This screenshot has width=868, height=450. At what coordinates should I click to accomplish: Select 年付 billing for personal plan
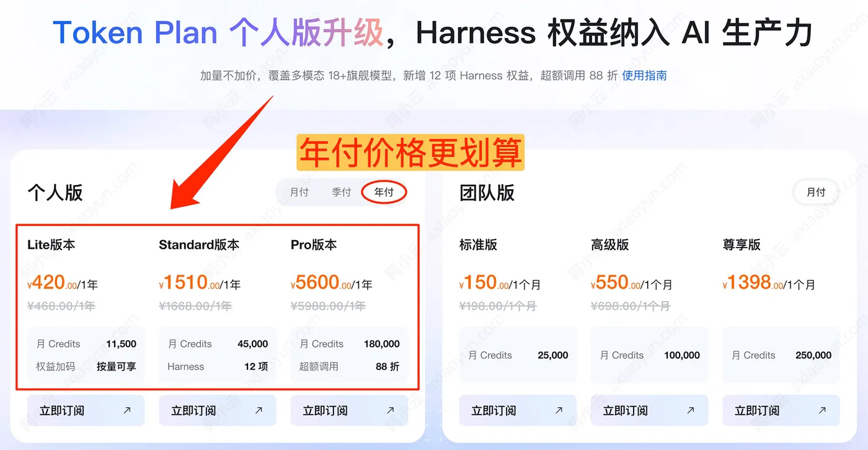(384, 192)
